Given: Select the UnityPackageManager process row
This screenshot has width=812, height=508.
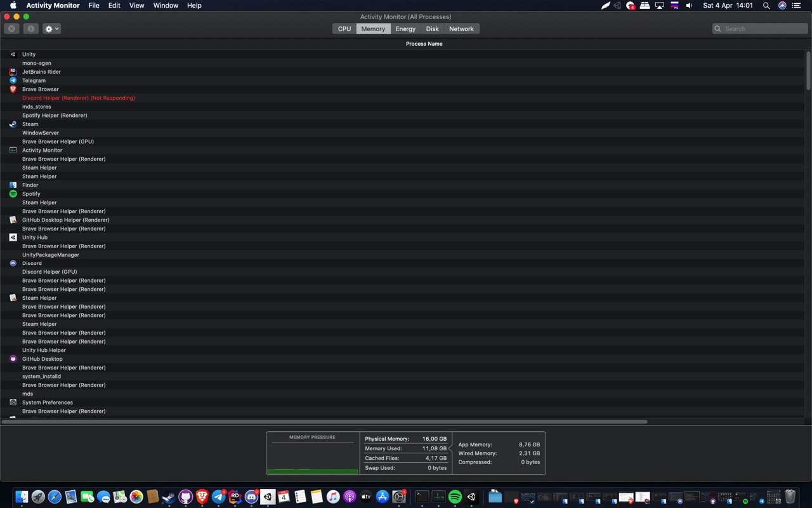Looking at the screenshot, I should point(403,255).
